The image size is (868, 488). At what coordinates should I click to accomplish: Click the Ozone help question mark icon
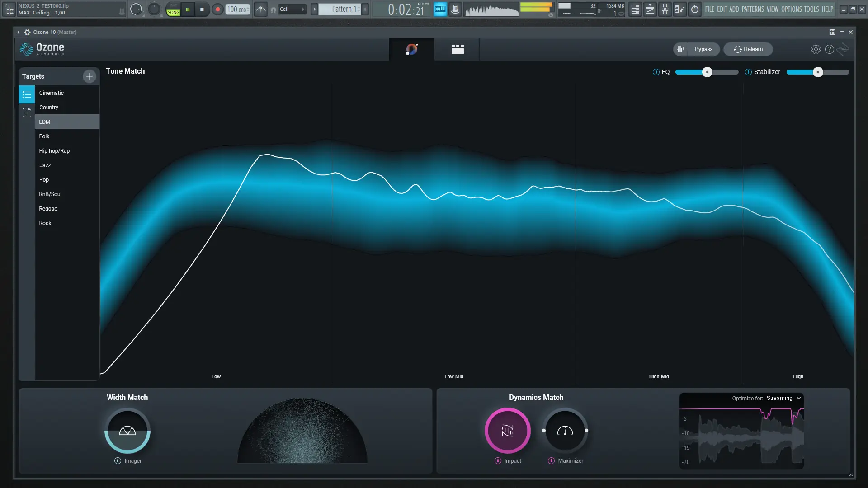(x=829, y=49)
